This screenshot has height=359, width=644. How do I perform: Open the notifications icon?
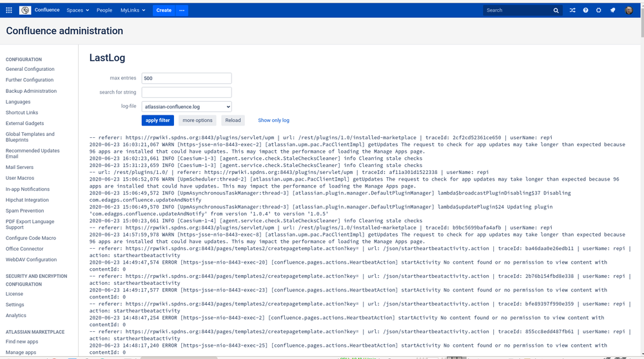click(x=613, y=10)
